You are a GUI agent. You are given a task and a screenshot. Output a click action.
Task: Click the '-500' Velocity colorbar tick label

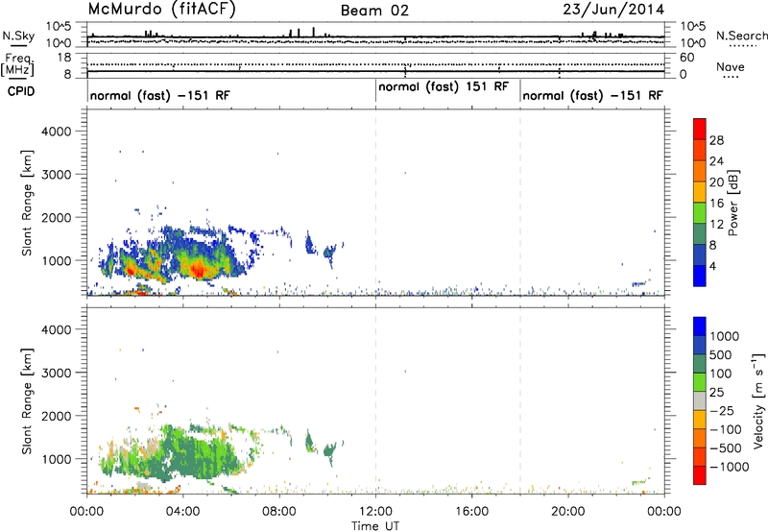[x=726, y=447]
